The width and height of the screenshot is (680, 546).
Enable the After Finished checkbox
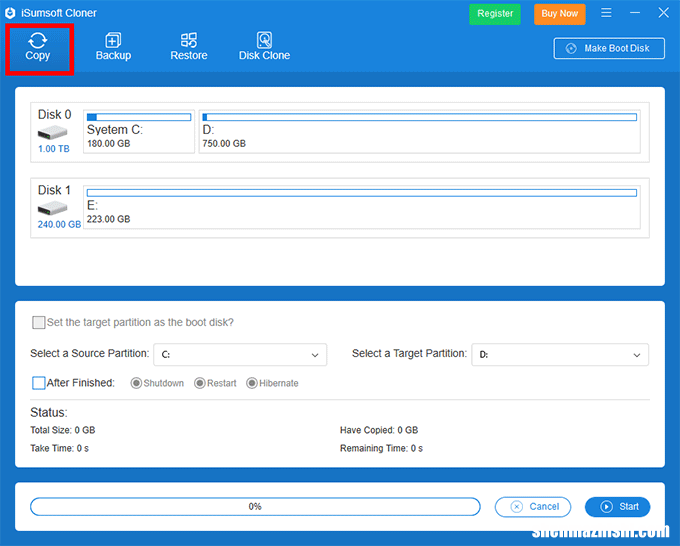39,383
